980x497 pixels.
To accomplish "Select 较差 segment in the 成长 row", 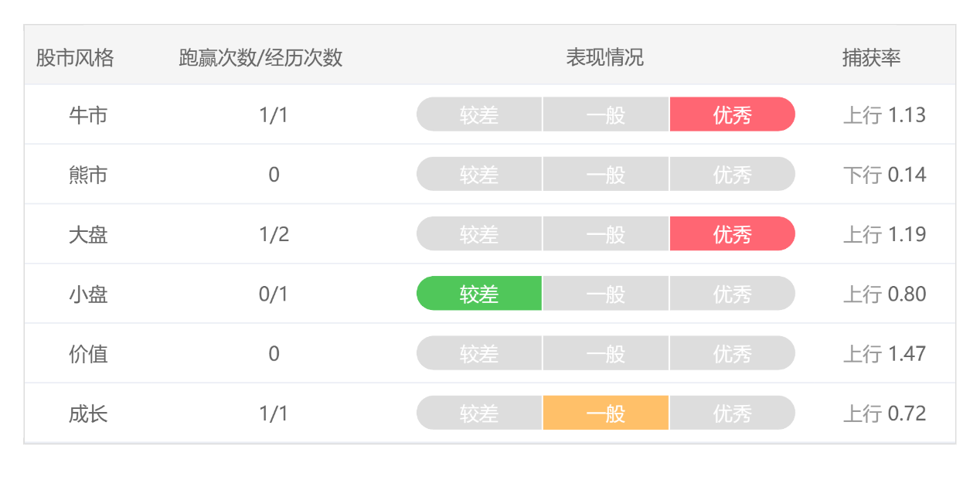I will (479, 414).
